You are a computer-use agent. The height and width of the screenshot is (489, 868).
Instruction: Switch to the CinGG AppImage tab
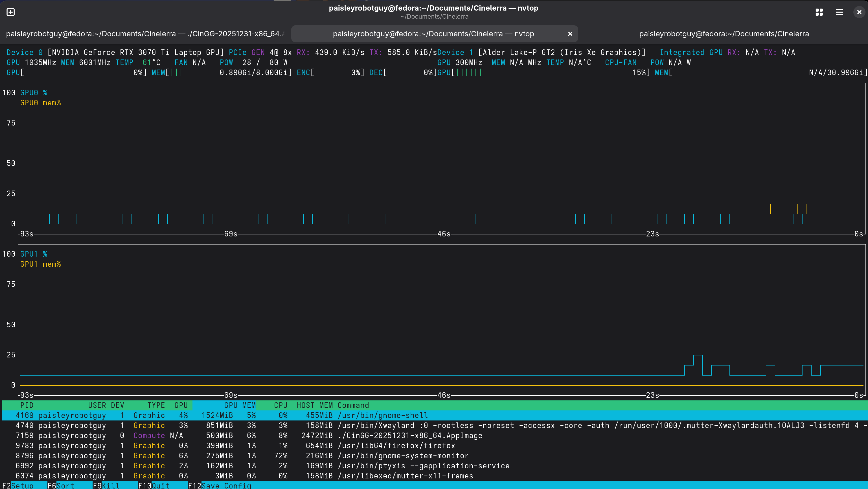click(145, 34)
